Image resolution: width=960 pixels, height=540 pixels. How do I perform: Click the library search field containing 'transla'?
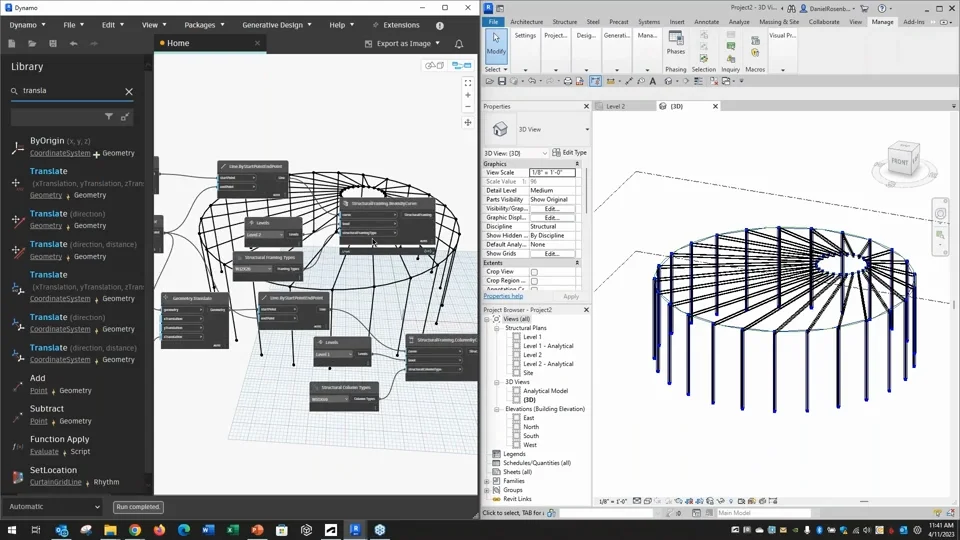[x=70, y=91]
